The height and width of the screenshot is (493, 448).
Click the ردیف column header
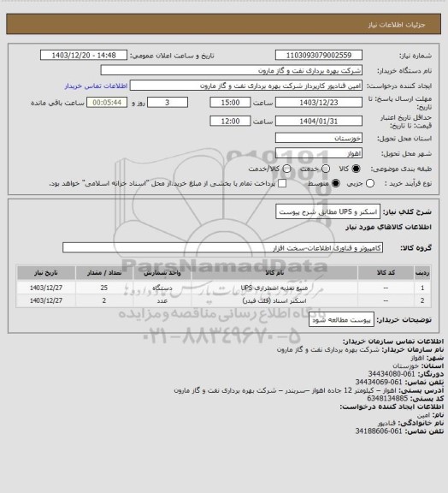point(422,273)
